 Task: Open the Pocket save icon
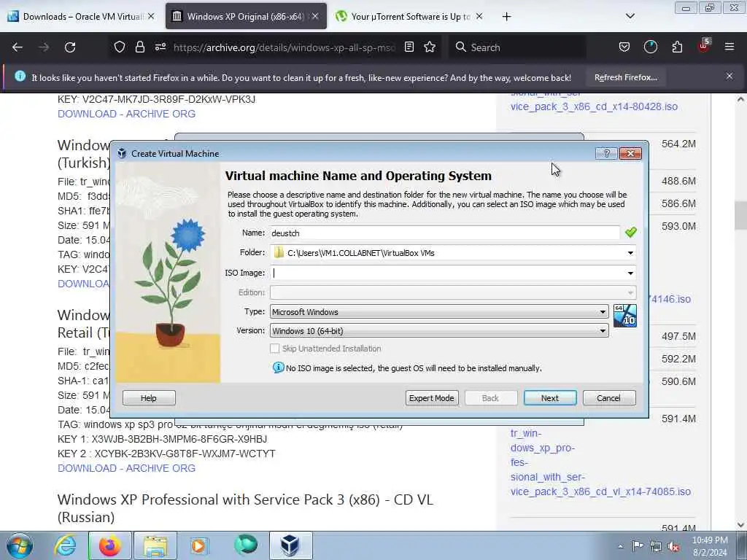pyautogui.click(x=624, y=47)
